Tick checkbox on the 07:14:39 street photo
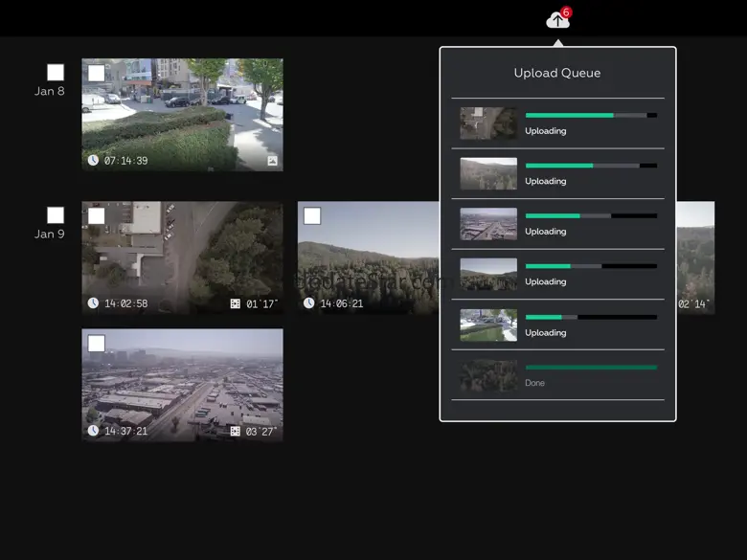This screenshot has width=747, height=560. point(96,73)
